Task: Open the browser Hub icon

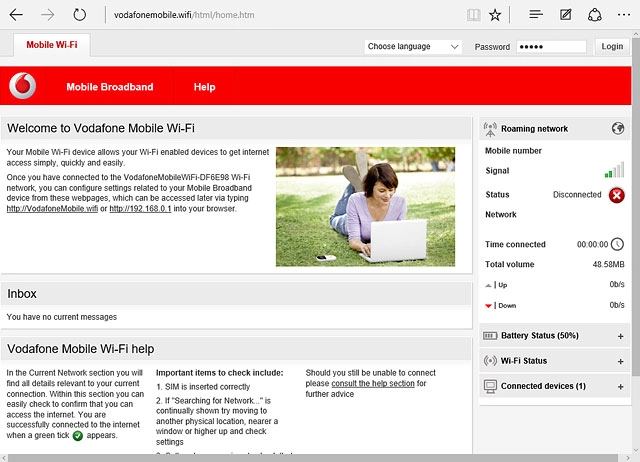Action: tap(536, 15)
